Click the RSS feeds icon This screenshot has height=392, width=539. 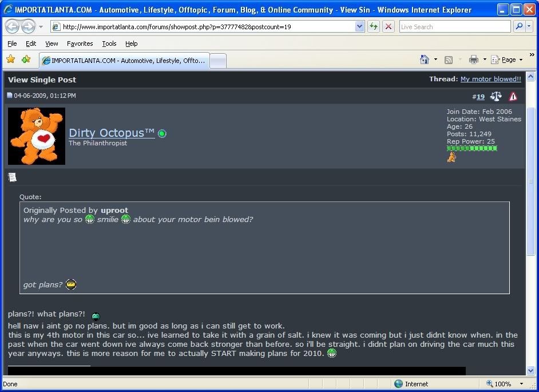[449, 60]
